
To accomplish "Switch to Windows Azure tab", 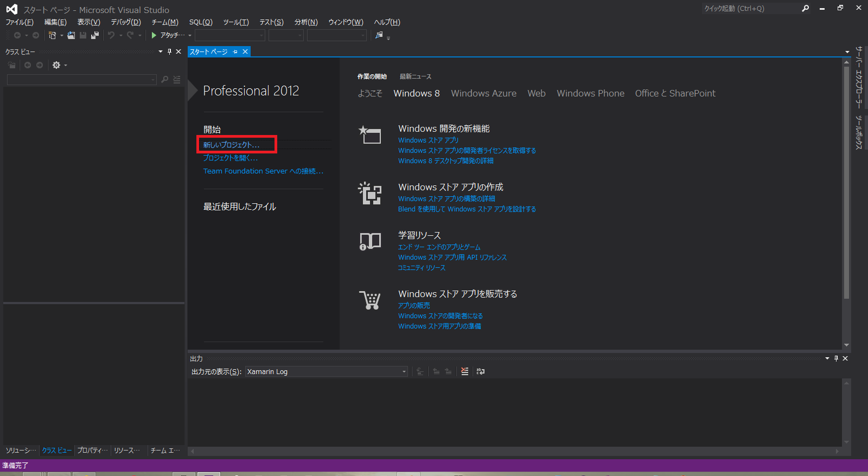I will coord(484,93).
